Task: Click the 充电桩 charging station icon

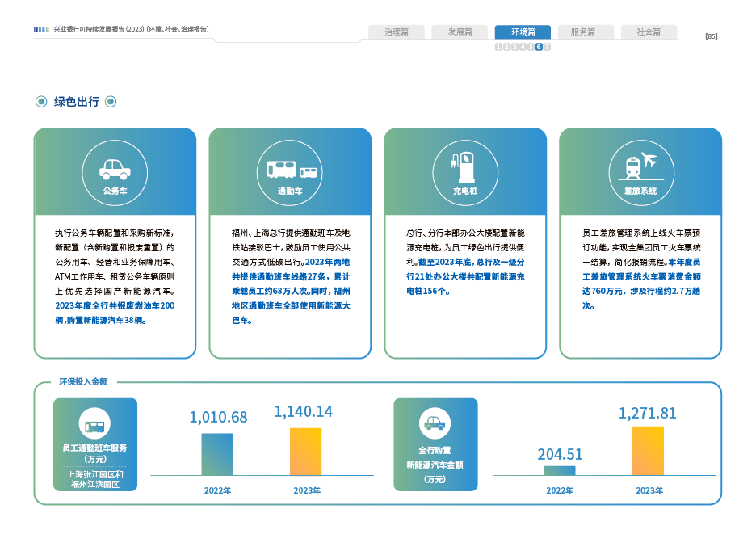Action: (x=465, y=165)
